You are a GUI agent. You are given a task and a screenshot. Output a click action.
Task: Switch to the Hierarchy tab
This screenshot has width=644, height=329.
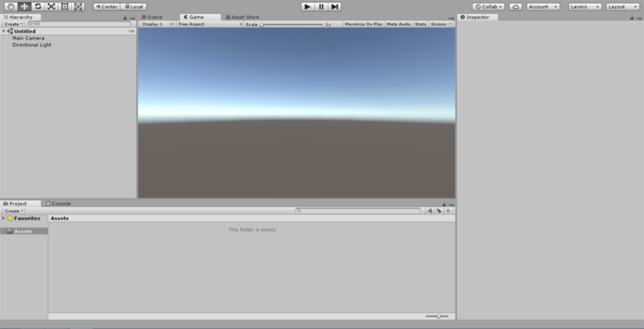pyautogui.click(x=20, y=17)
